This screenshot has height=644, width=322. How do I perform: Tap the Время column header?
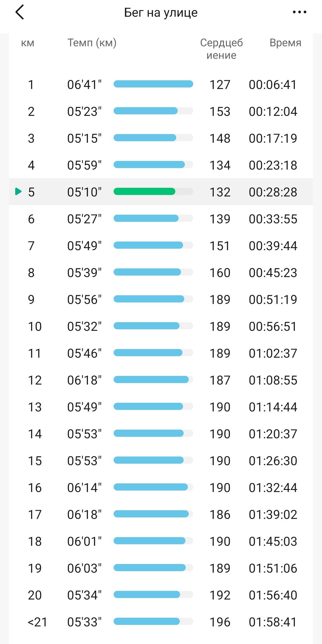pyautogui.click(x=285, y=43)
